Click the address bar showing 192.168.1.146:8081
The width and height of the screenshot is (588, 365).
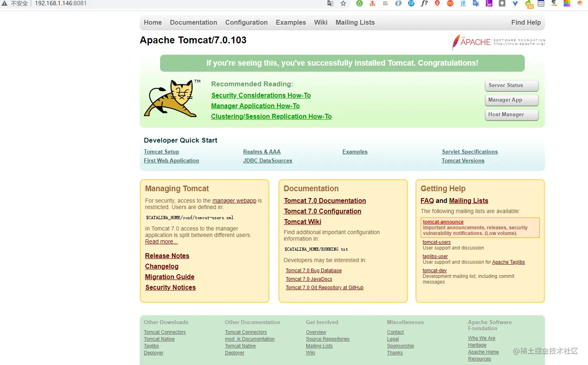[x=61, y=3]
